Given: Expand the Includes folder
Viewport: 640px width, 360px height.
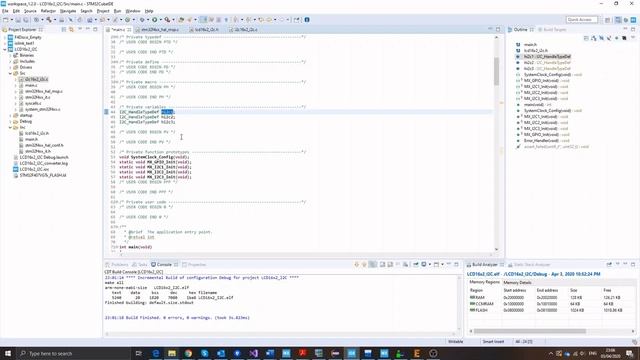Looking at the screenshot, I should (10, 61).
